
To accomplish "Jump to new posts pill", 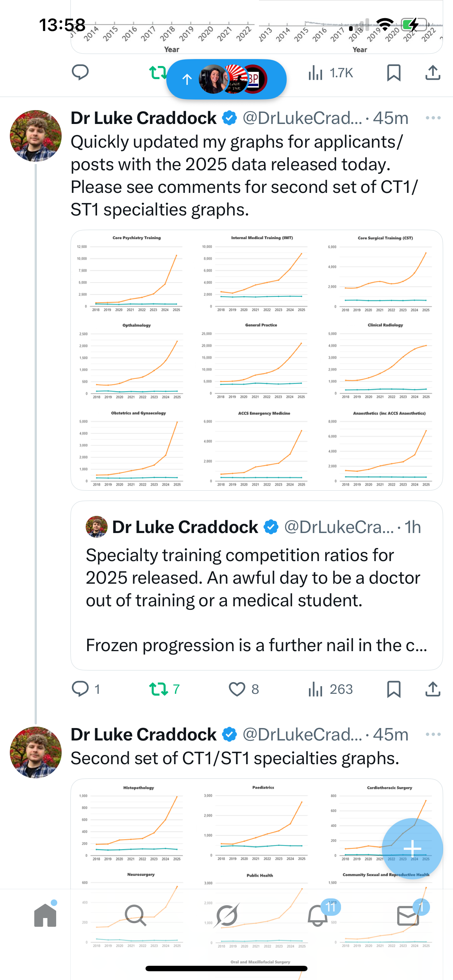I will [x=226, y=79].
